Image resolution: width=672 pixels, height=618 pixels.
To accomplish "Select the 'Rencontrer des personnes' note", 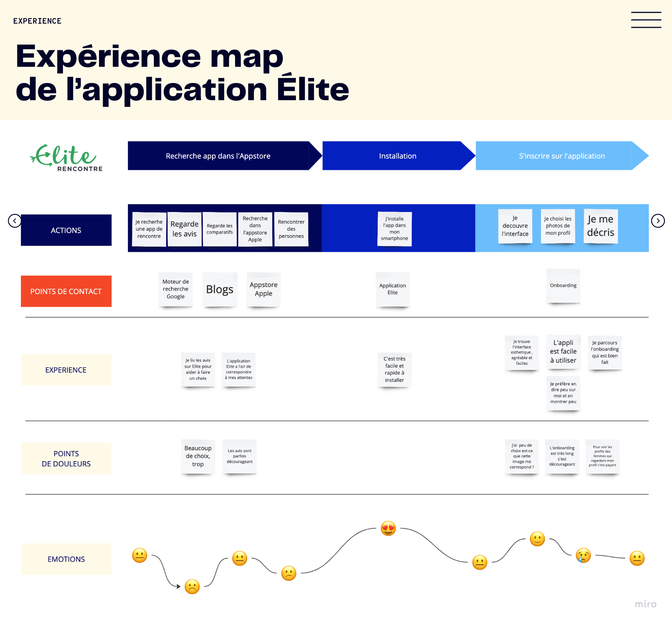I will [x=291, y=229].
